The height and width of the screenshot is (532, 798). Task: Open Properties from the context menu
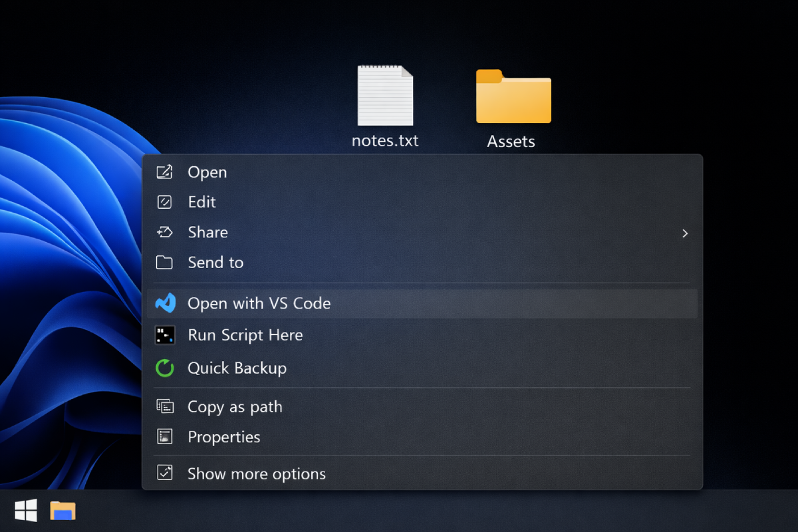224,437
